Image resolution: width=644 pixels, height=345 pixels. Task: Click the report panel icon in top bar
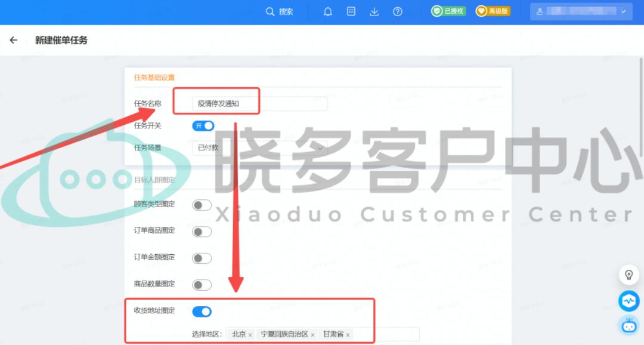point(351,11)
